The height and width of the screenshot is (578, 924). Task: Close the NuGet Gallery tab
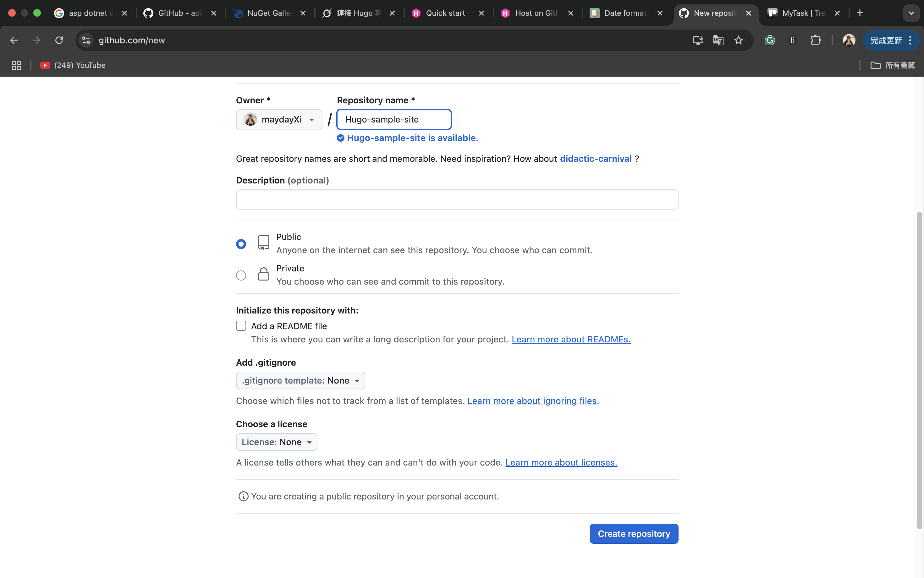[x=303, y=13]
